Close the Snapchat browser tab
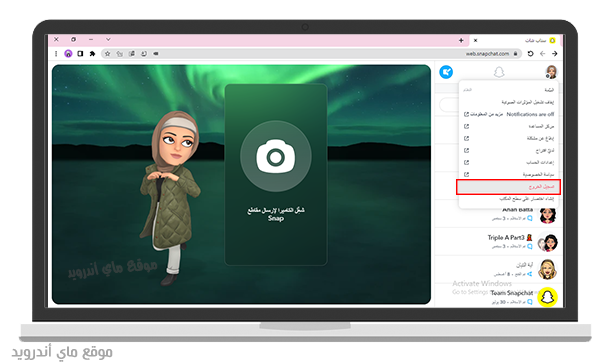The height and width of the screenshot is (362, 600). (475, 40)
